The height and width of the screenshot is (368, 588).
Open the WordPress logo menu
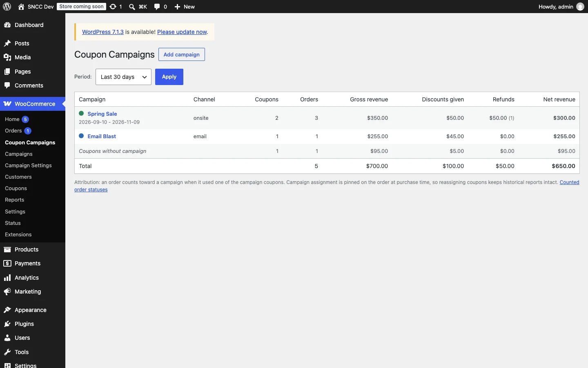[x=7, y=7]
